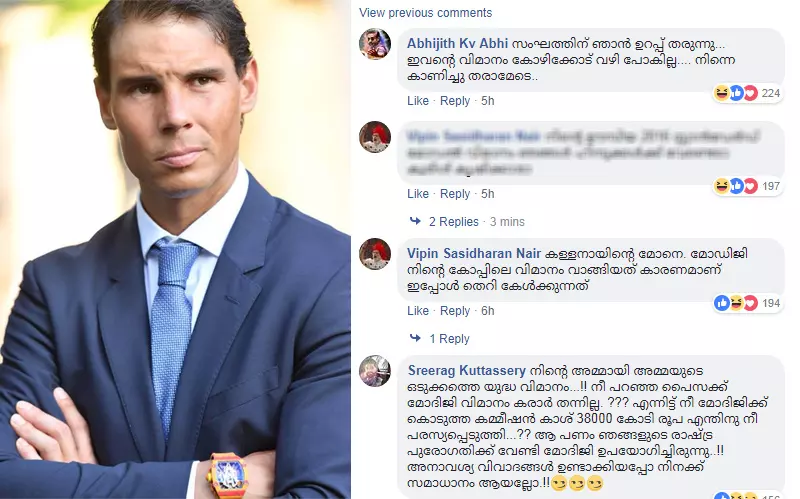Load View previous comments
The image size is (800, 499).
(x=426, y=13)
